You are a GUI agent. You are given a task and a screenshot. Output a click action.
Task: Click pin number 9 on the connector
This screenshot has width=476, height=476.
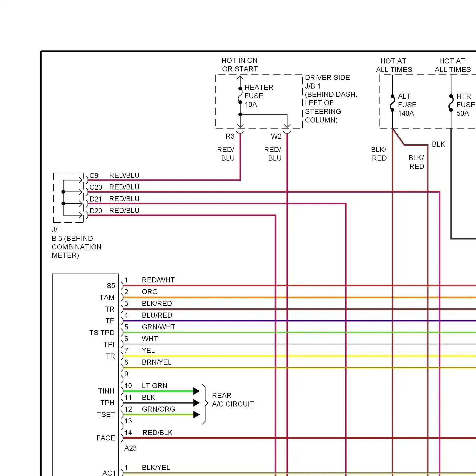(x=126, y=374)
